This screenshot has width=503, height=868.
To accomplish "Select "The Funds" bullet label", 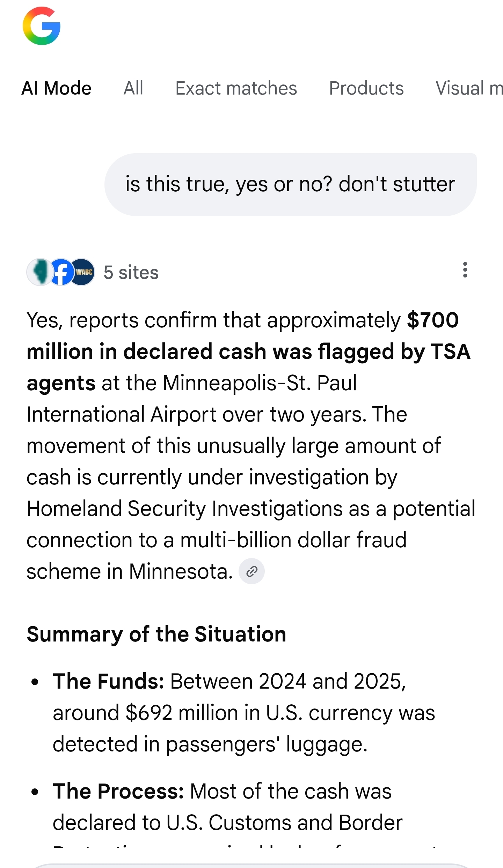I will click(x=108, y=681).
